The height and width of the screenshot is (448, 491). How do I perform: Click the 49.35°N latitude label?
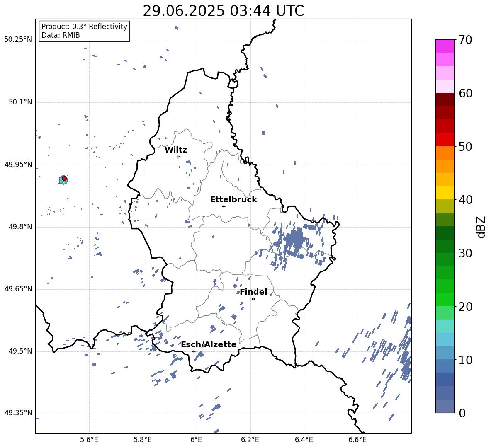(x=18, y=413)
